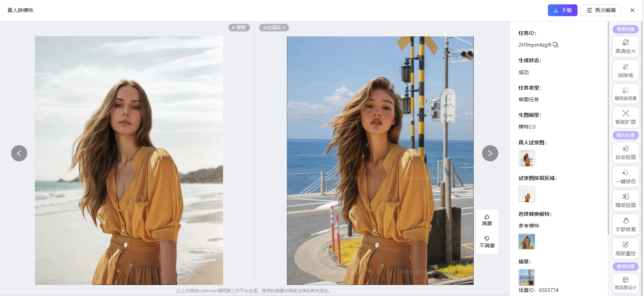Viewport: 644px width, 296px height.
Task: Go to the next image with right arrow
Action: tap(490, 153)
